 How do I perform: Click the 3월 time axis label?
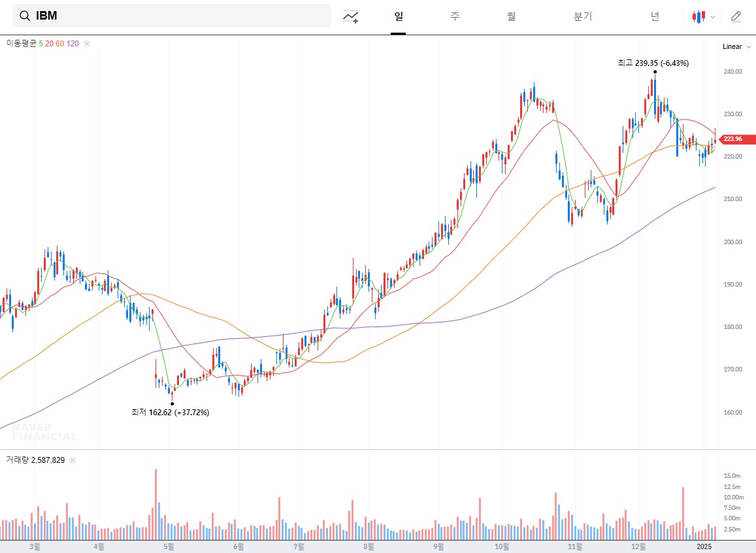[35, 546]
